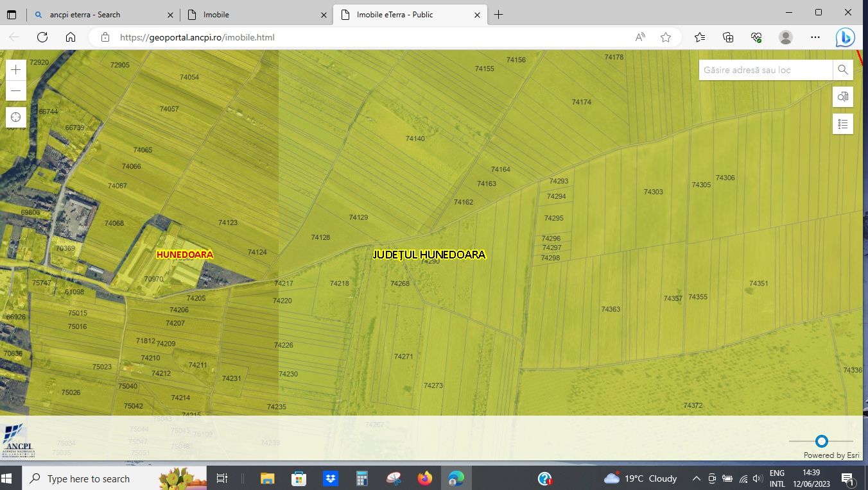
Task: Add this page to favorites
Action: point(666,37)
